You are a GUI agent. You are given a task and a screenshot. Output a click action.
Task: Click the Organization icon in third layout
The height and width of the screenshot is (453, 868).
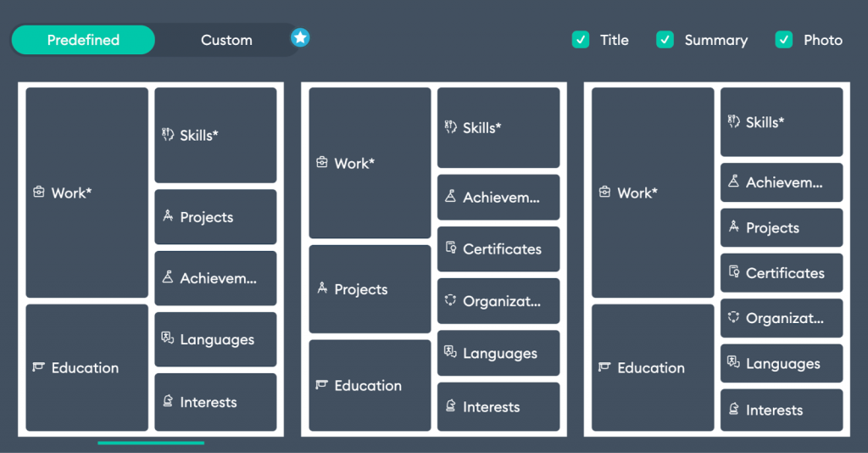click(734, 318)
